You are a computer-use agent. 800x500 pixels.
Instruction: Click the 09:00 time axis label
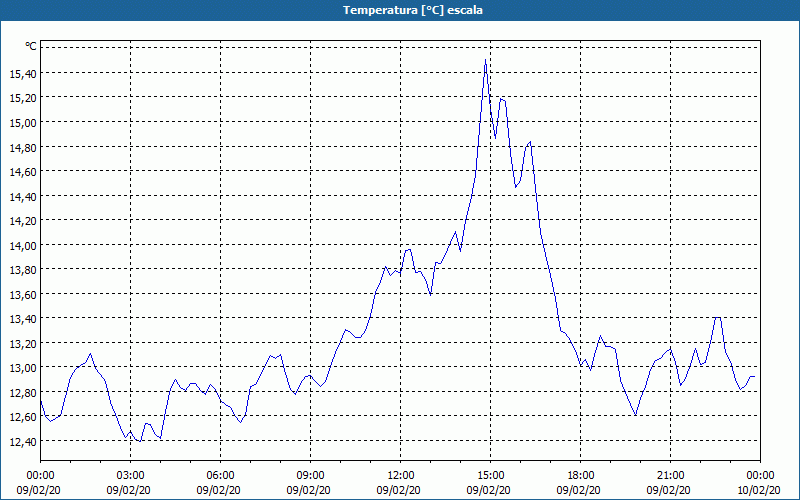[310, 476]
